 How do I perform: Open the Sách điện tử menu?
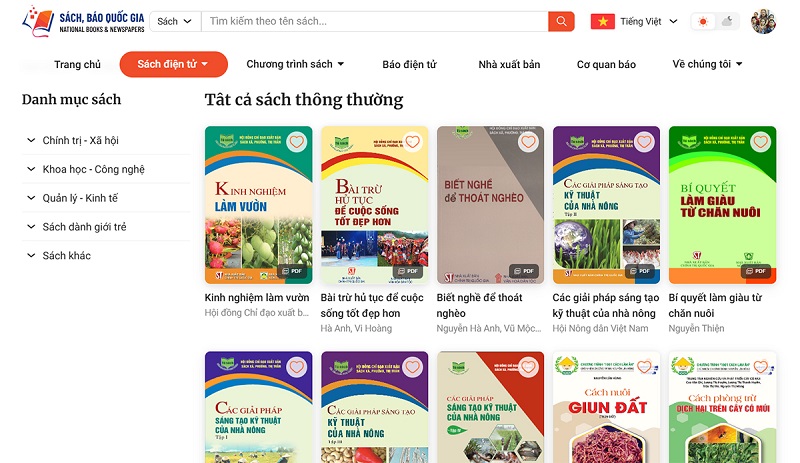pyautogui.click(x=173, y=64)
